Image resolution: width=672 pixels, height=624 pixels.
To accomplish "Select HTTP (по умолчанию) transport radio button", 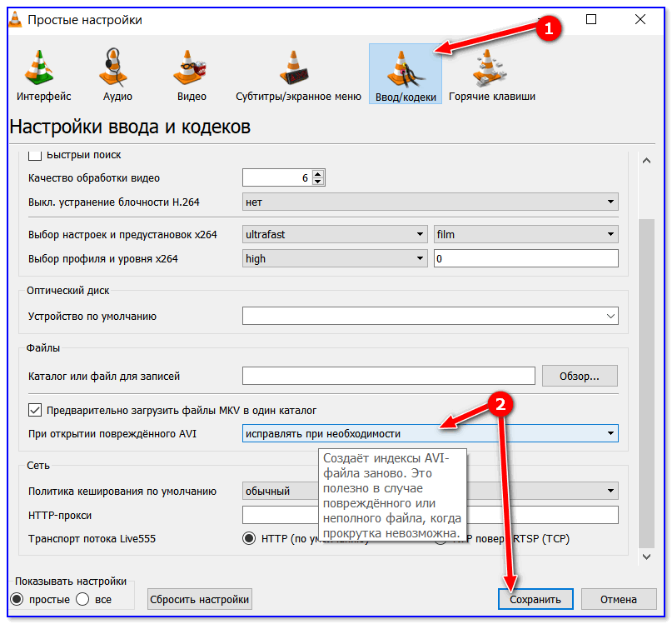I will click(x=249, y=538).
